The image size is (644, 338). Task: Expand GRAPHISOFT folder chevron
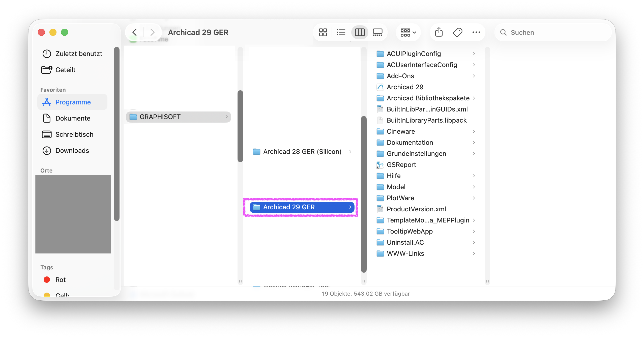[226, 117]
